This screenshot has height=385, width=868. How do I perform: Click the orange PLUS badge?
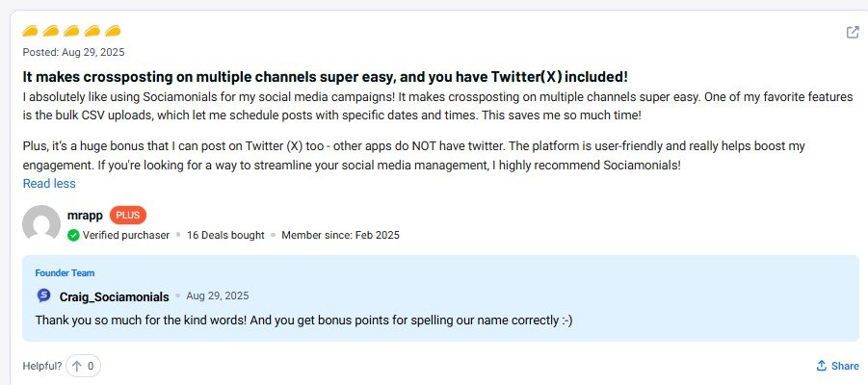128,216
